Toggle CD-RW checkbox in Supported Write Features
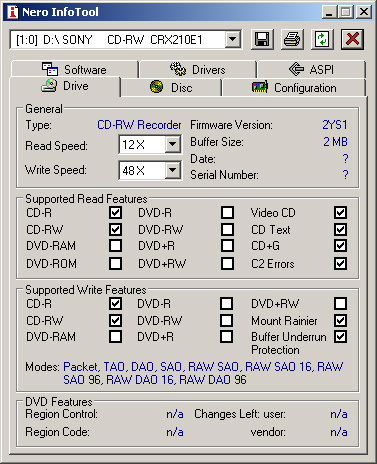This screenshot has height=464, width=377. (x=115, y=320)
